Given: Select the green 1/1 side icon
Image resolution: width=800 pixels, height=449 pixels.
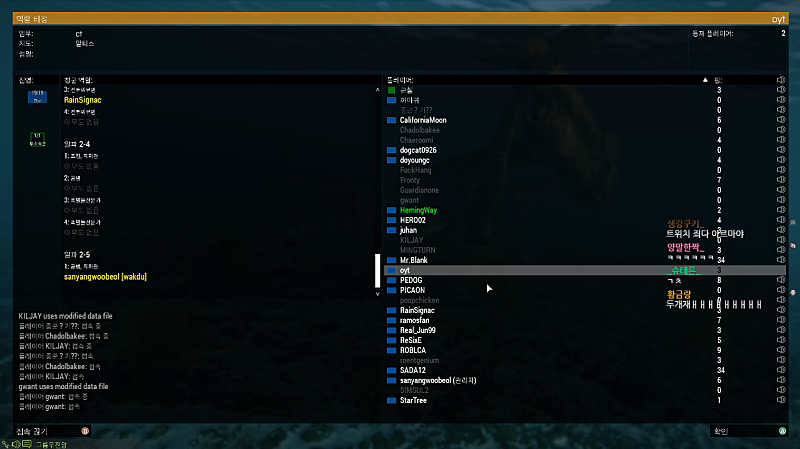Looking at the screenshot, I should pyautogui.click(x=37, y=139).
